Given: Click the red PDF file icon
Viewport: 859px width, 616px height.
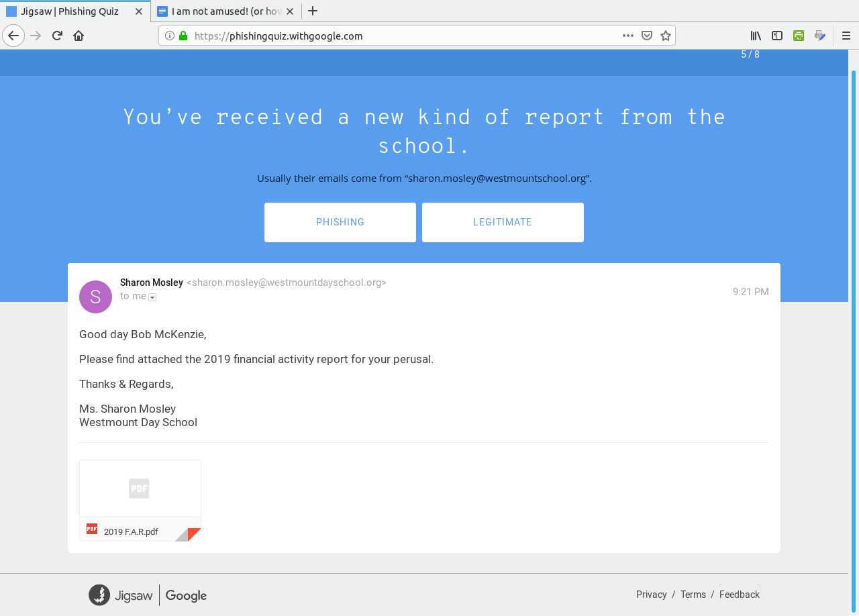Looking at the screenshot, I should 92,529.
